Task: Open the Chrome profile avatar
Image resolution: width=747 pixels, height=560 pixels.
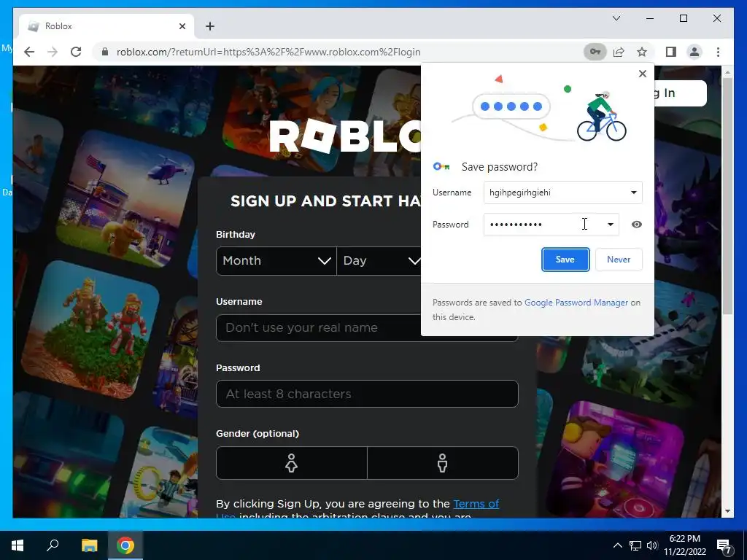Action: coord(694,52)
